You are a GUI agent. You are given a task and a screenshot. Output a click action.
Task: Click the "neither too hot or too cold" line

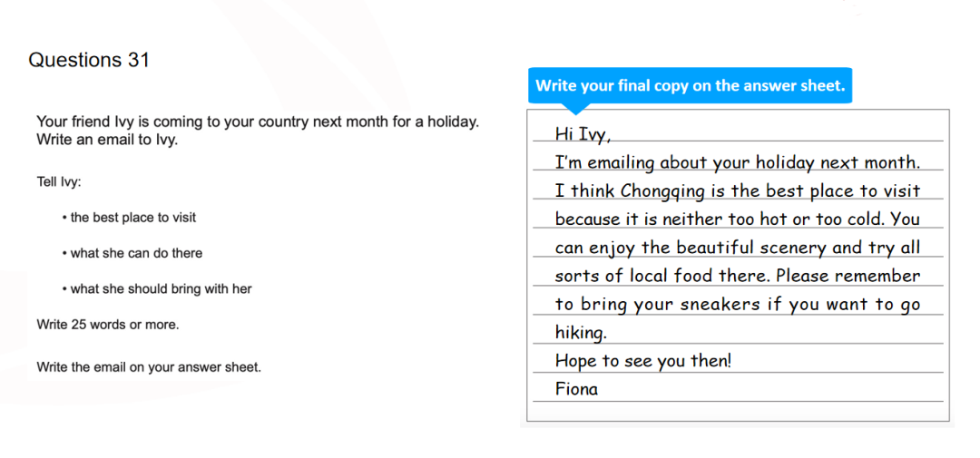[x=738, y=219]
